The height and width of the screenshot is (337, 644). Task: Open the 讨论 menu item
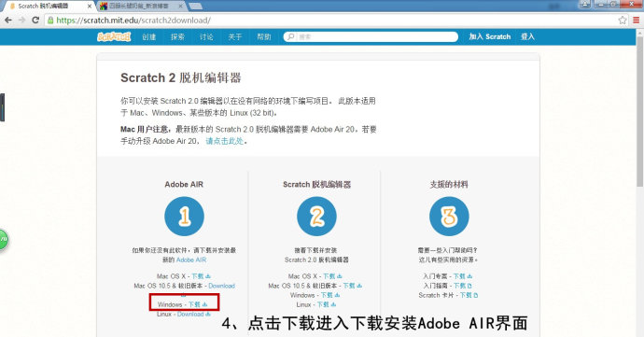tap(206, 36)
